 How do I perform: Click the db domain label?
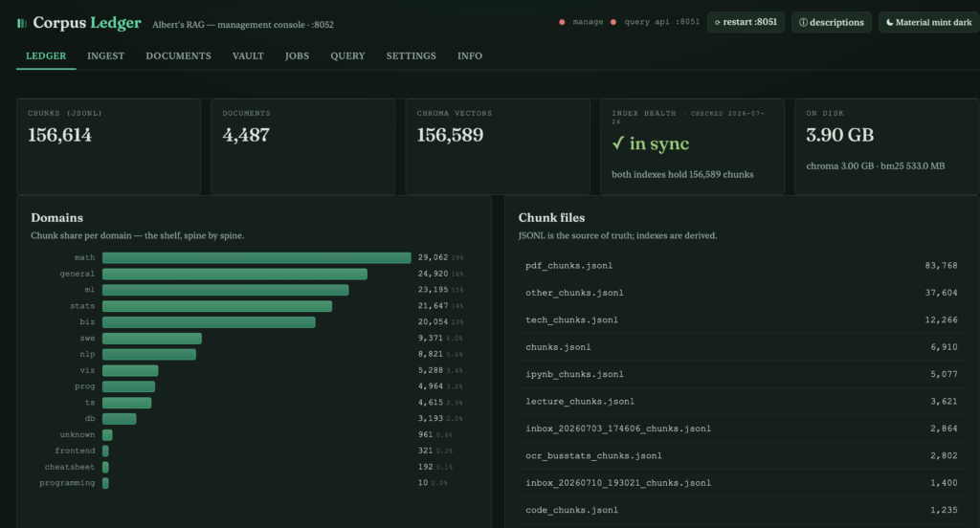pyautogui.click(x=90, y=419)
